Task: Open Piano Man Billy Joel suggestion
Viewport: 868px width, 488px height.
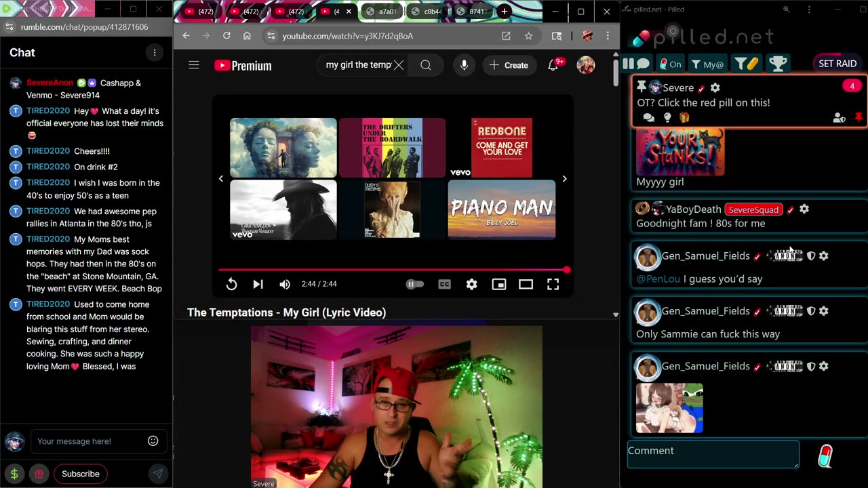Action: click(x=502, y=209)
